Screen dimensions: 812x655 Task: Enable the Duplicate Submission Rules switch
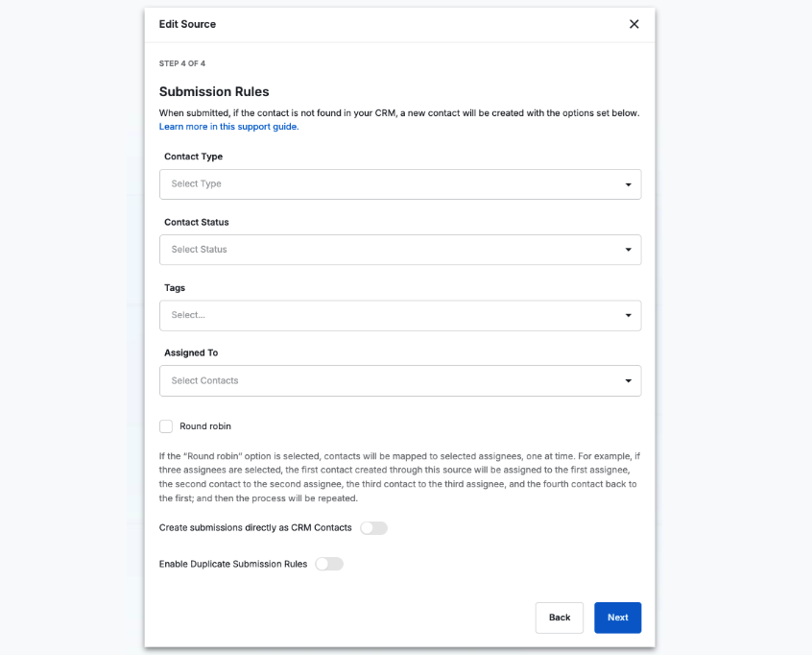pos(328,564)
